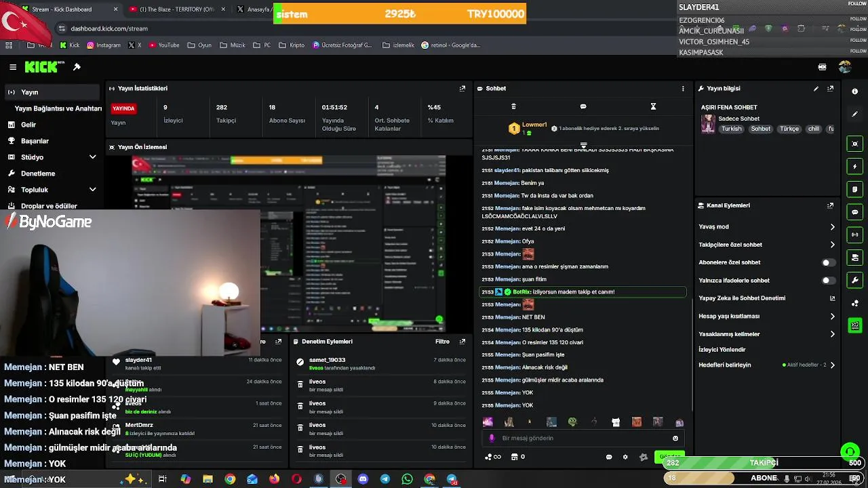Pop out the Kanal Eylemleri panel
The height and width of the screenshot is (488, 868).
pos(831,205)
